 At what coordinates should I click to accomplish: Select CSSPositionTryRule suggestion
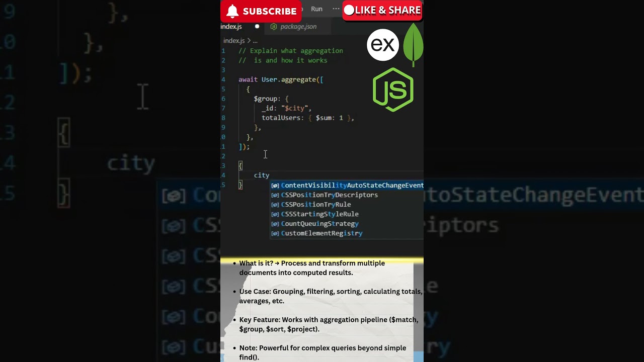coord(347,204)
